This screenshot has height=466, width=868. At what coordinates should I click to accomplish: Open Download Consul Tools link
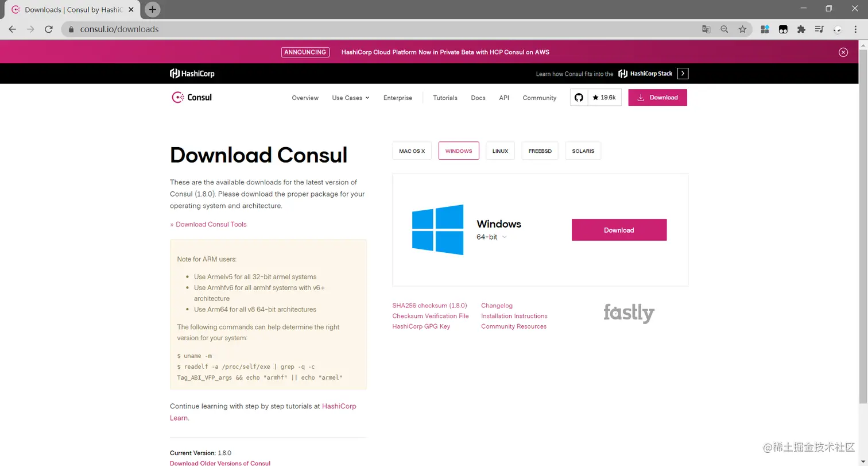pos(208,225)
